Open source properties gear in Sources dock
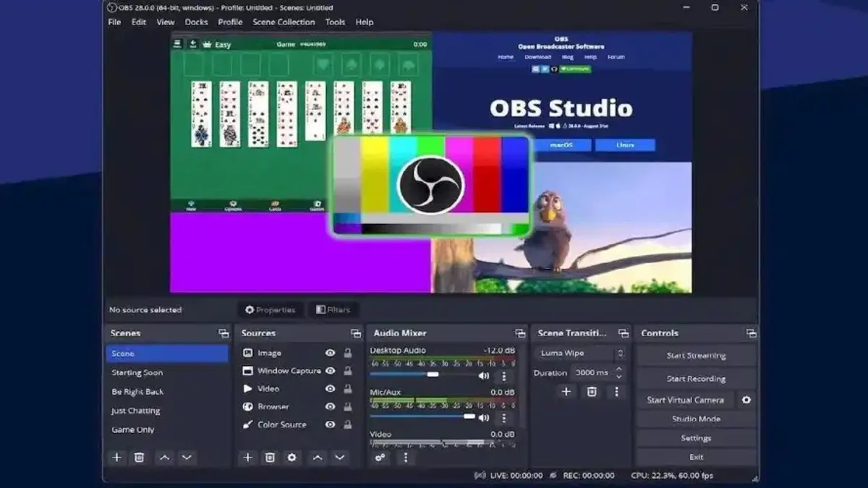 point(292,457)
